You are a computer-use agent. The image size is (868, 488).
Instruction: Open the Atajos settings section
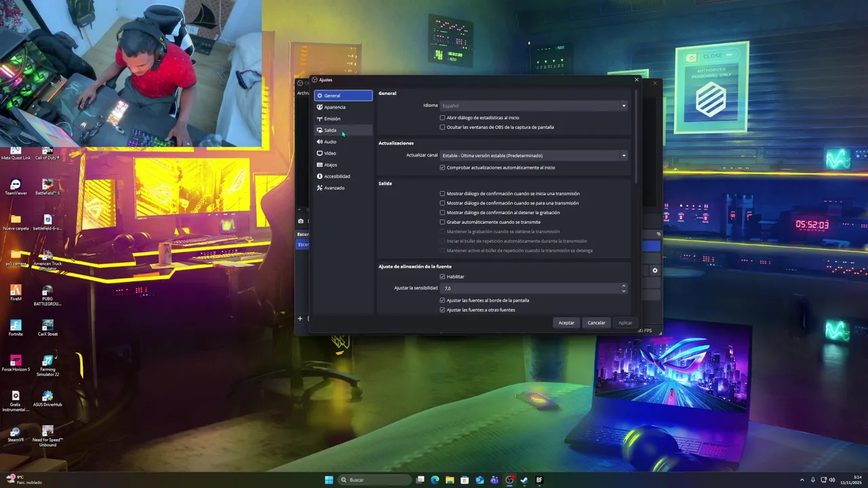pos(343,165)
